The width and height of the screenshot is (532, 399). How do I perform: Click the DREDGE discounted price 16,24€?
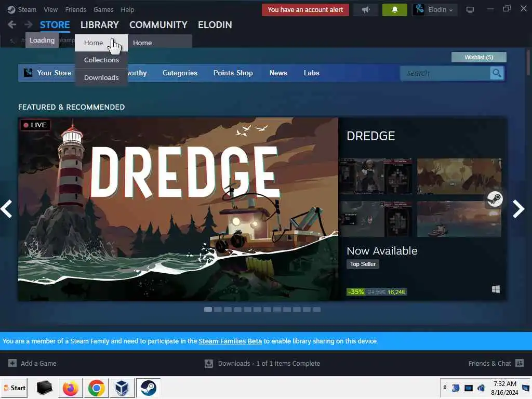[396, 292]
